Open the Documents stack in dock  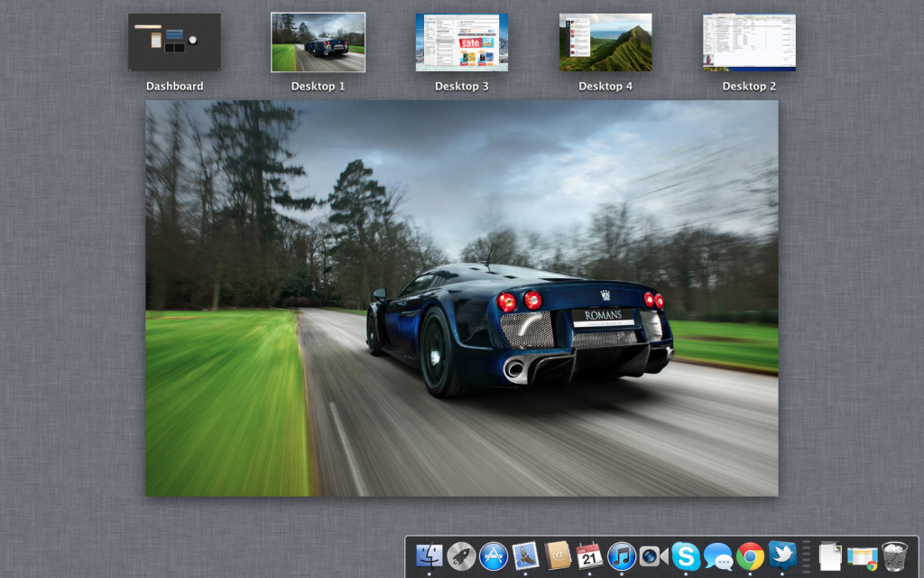coord(830,555)
